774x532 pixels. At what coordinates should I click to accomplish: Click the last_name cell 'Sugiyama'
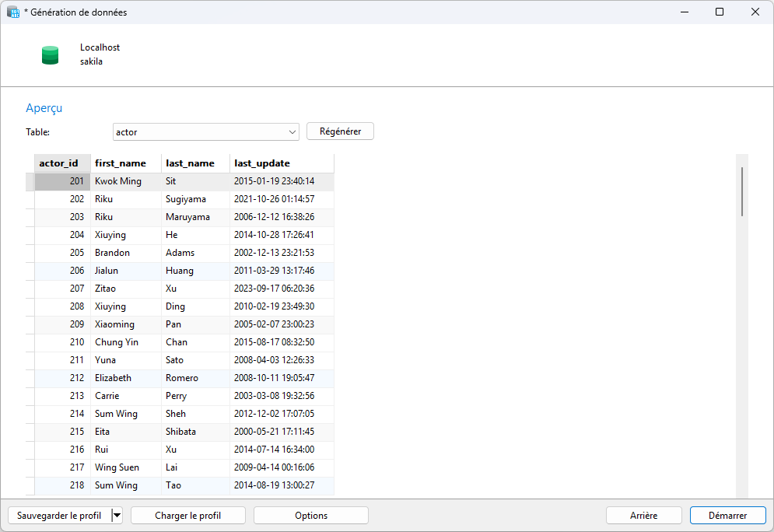(x=195, y=199)
